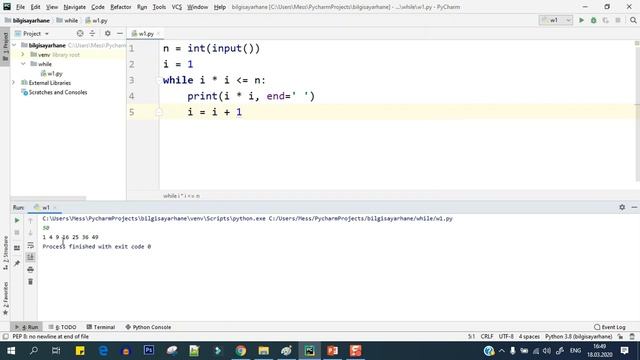
Task: Click code line 5 'i = i + 1'
Action: click(x=215, y=112)
